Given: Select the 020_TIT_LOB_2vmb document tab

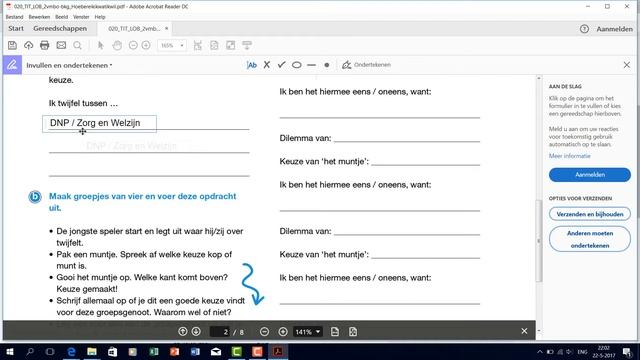Looking at the screenshot, I should tap(134, 29).
